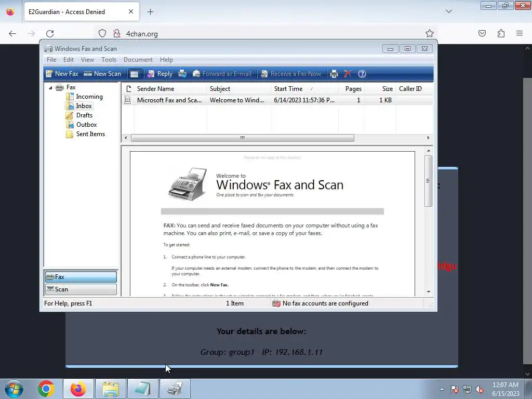This screenshot has width=532, height=399.
Task: Click list horizontal scrollbar left arrow
Action: (126, 138)
